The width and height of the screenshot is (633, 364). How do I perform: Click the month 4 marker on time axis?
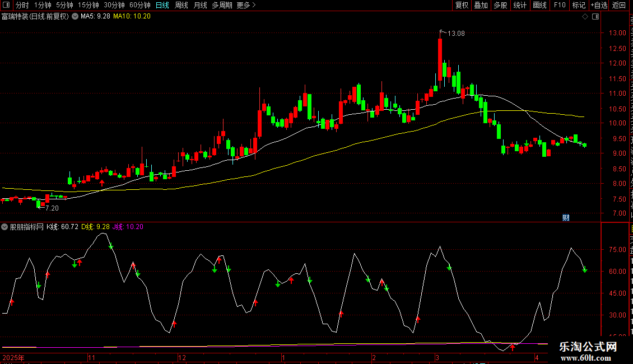pos(537,357)
